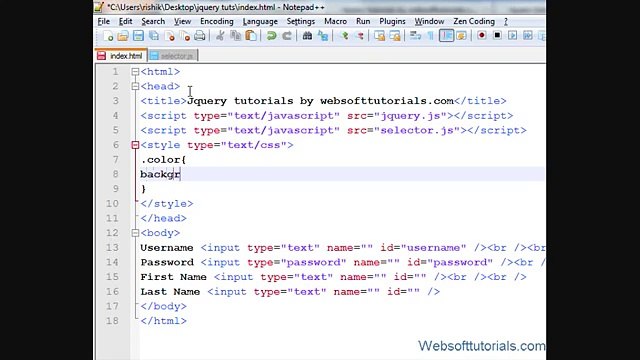Click 'websofttutorials.com' in title line
This screenshot has height=360, width=640.
click(387, 101)
